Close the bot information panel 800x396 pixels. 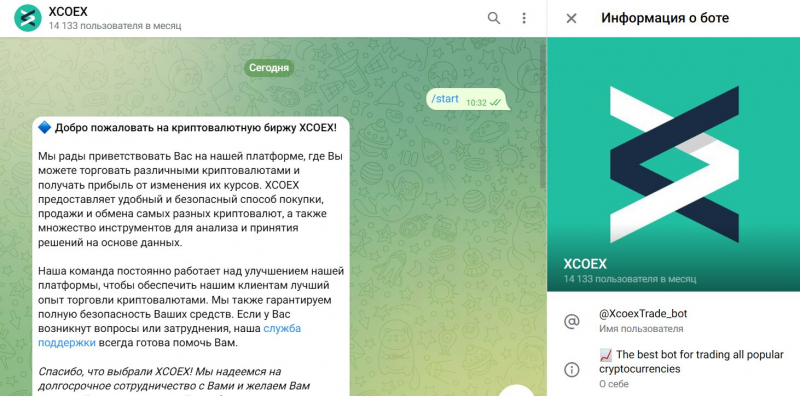(x=571, y=18)
